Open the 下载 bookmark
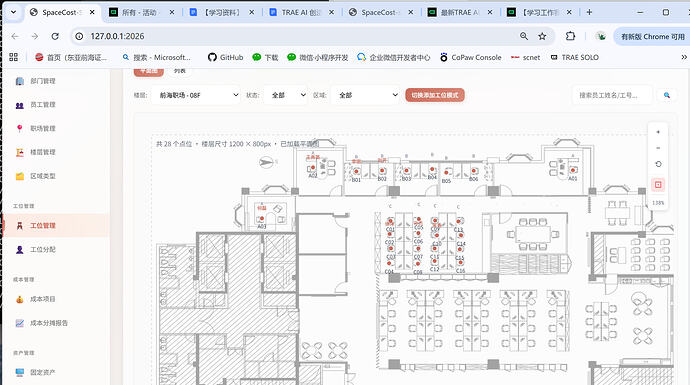 (x=265, y=57)
